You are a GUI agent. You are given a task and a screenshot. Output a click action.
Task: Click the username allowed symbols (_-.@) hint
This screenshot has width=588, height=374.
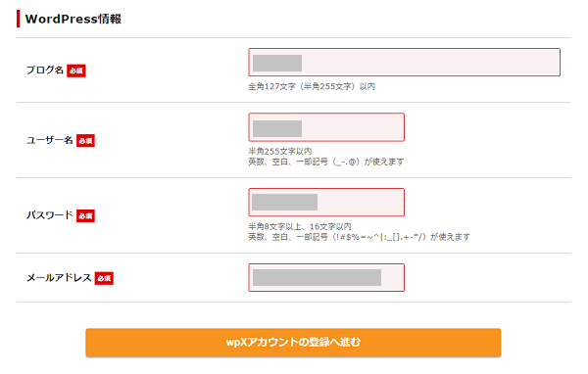point(326,162)
